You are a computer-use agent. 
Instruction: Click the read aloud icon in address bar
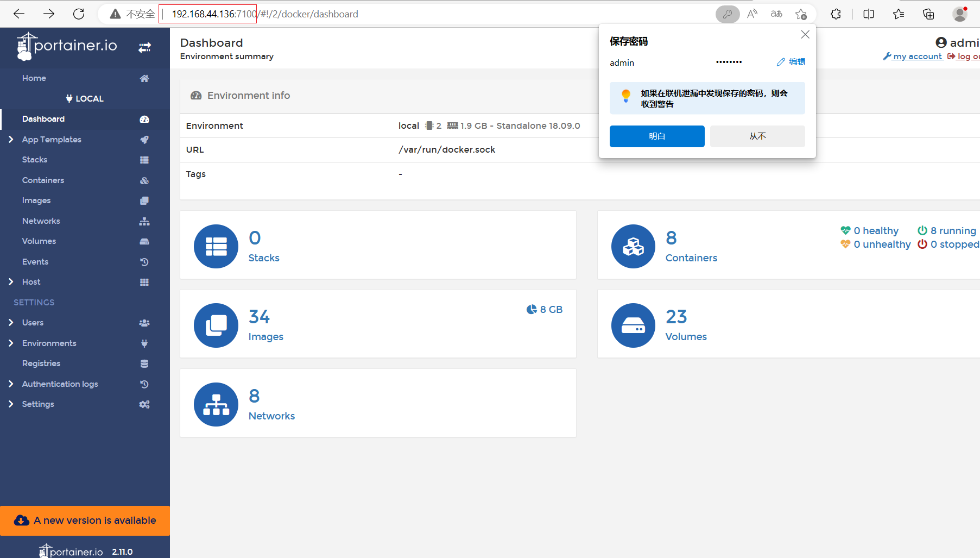pos(752,14)
